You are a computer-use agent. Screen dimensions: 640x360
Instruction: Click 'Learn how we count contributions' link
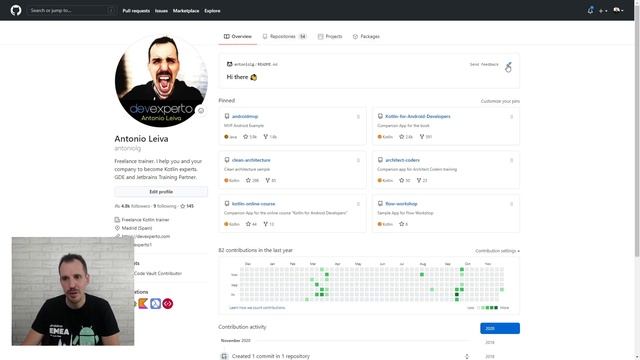pos(257,307)
